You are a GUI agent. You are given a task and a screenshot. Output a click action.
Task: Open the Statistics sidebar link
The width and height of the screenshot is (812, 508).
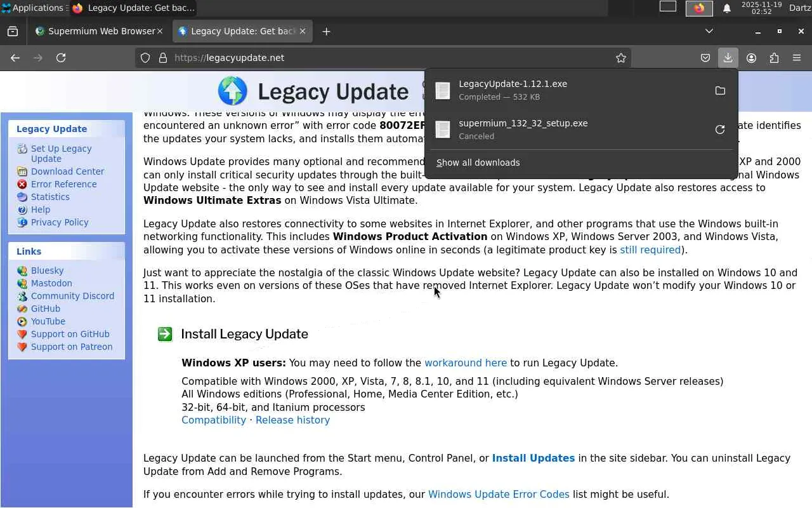click(x=50, y=197)
